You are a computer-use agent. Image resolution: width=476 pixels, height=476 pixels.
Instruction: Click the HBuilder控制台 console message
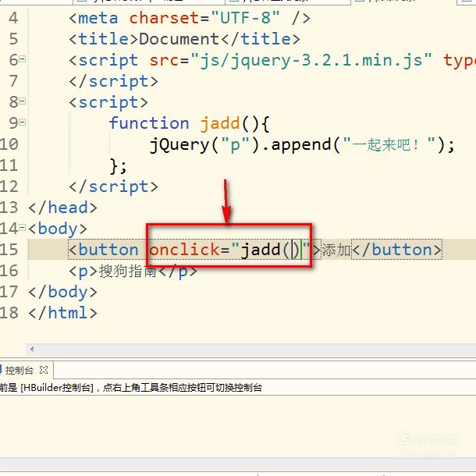[x=131, y=388]
